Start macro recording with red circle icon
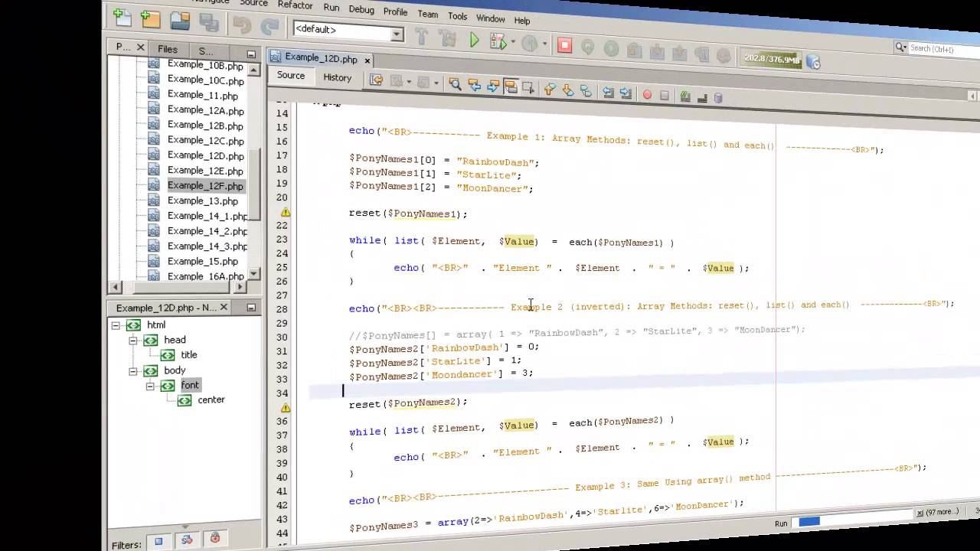 pyautogui.click(x=647, y=95)
